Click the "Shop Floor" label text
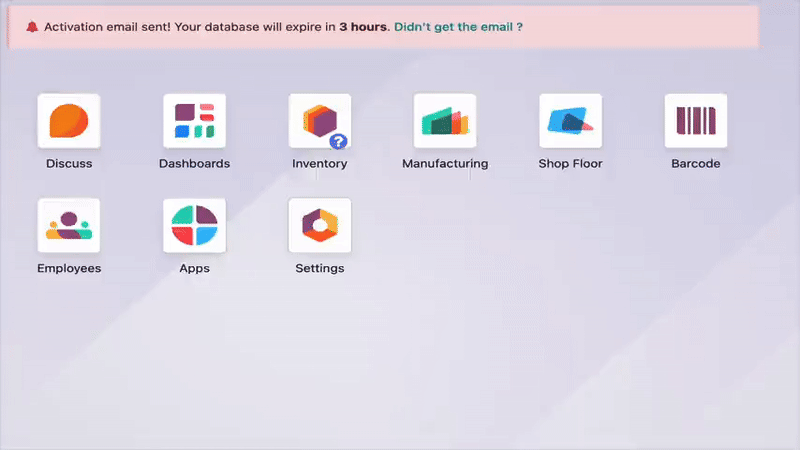Screen dimensions: 800x450 point(570,164)
